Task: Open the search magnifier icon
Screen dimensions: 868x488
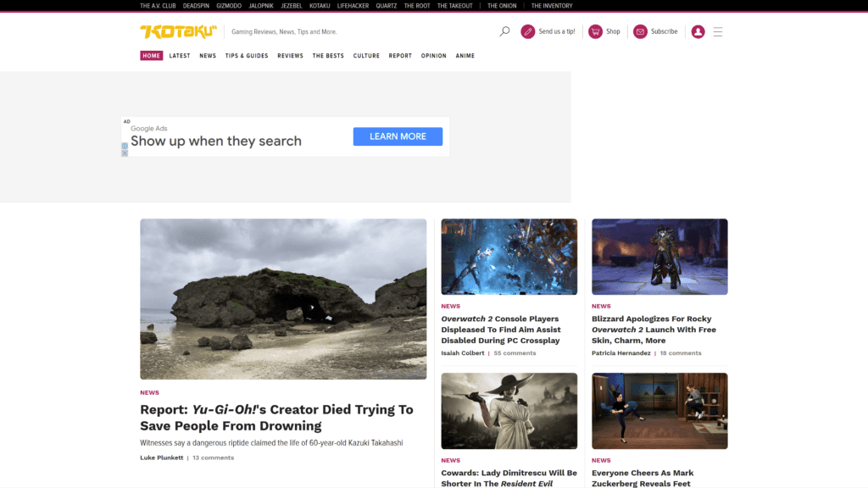Action: 504,31
